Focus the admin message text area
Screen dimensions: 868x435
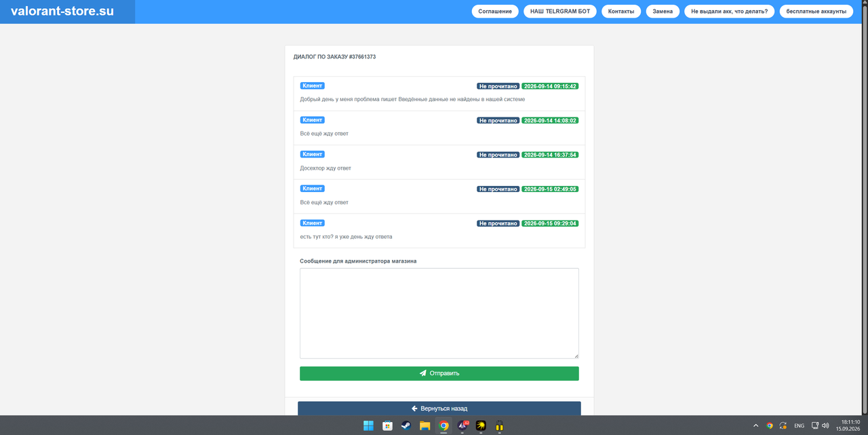[439, 313]
